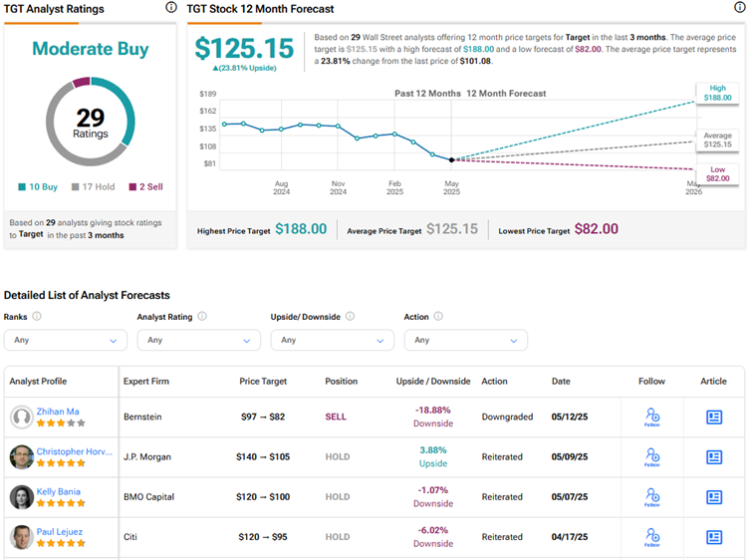
Task: Click the info icon beside TGT Analyst Ratings
Action: coord(171,7)
